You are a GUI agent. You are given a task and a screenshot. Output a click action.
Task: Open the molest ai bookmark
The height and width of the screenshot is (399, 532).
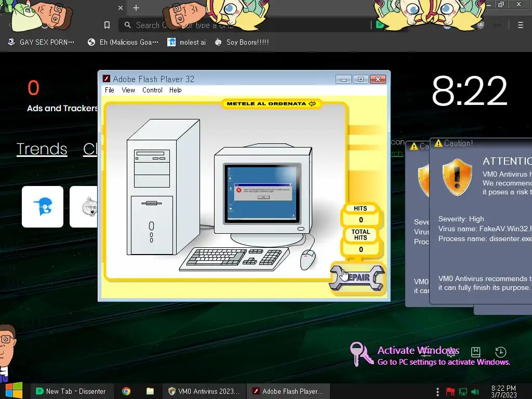click(x=187, y=43)
